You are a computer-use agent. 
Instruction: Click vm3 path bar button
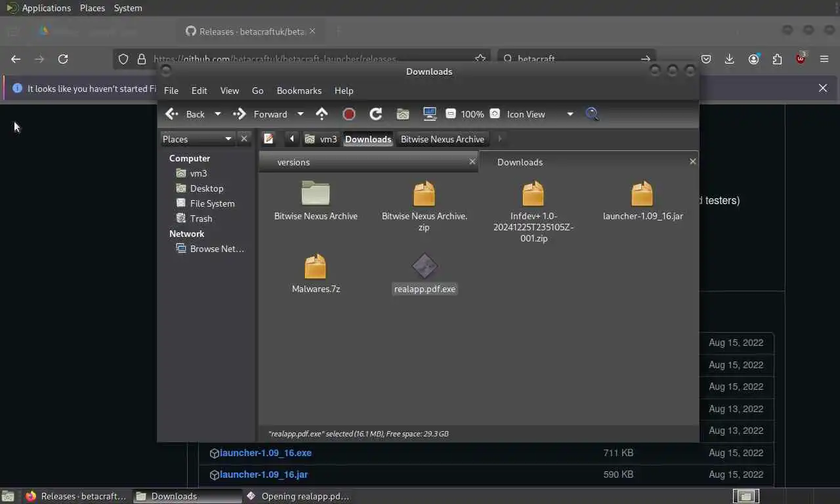(321, 139)
